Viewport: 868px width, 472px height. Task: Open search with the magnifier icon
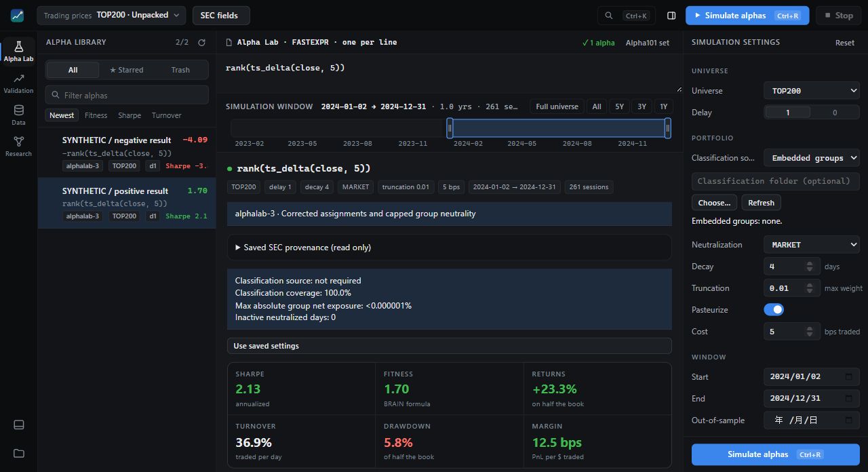609,16
